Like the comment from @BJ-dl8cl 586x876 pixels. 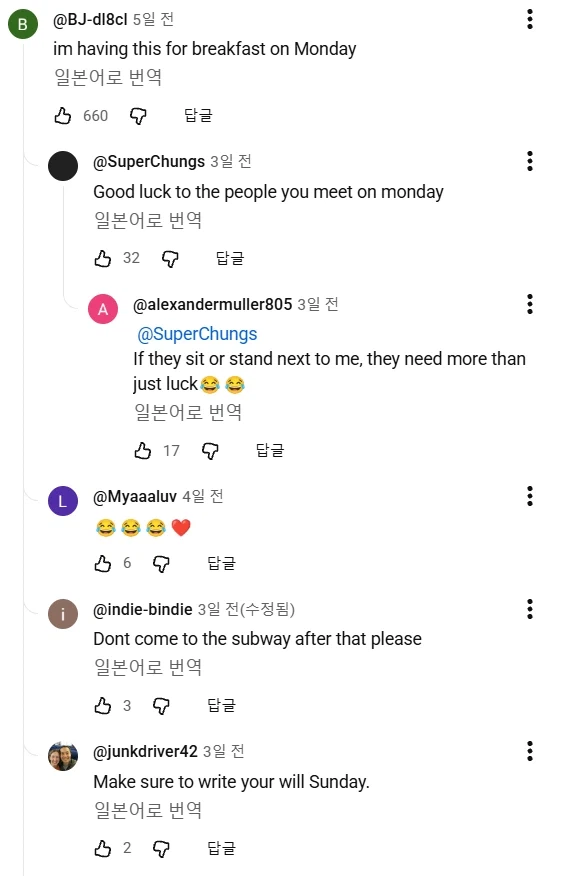62,116
